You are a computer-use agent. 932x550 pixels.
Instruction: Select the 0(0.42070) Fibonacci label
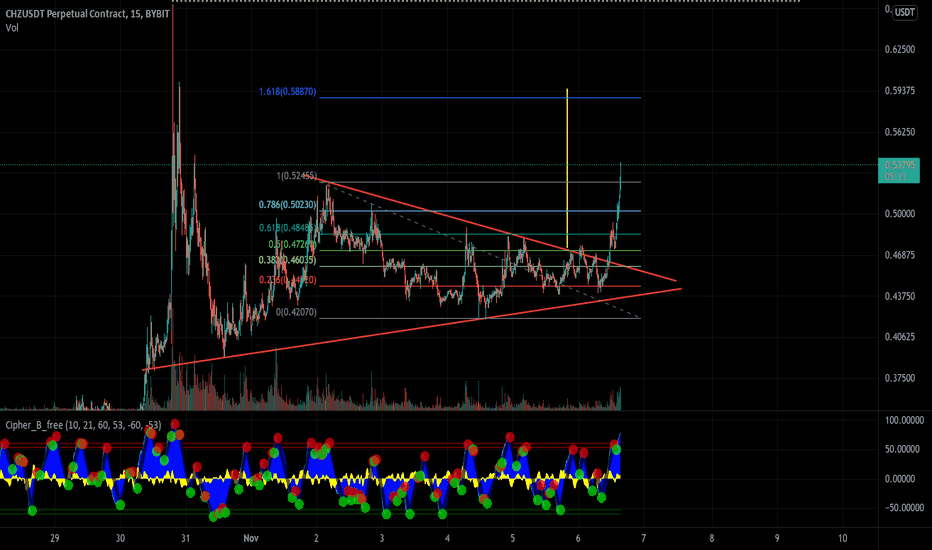[x=297, y=312]
